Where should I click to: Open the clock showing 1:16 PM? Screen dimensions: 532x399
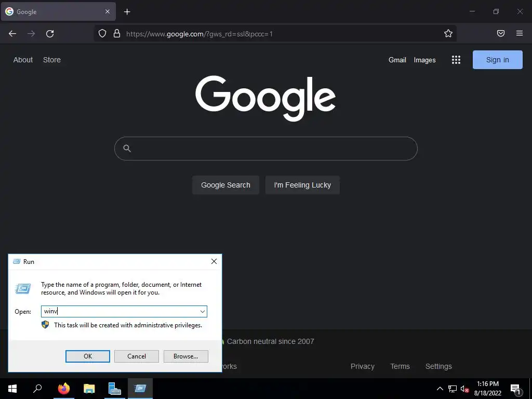[x=488, y=389]
